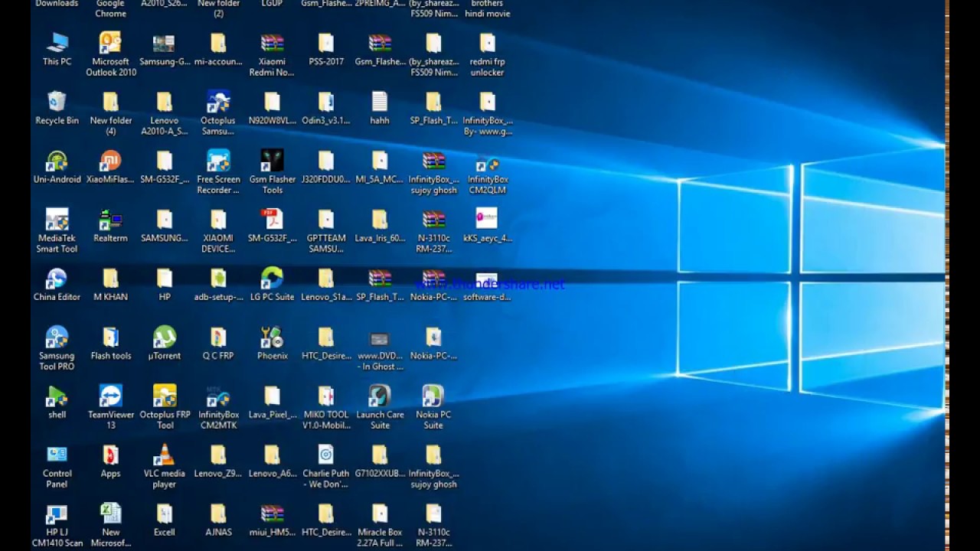Viewport: 980px width, 551px height.
Task: Open the HP folder
Action: point(165,285)
